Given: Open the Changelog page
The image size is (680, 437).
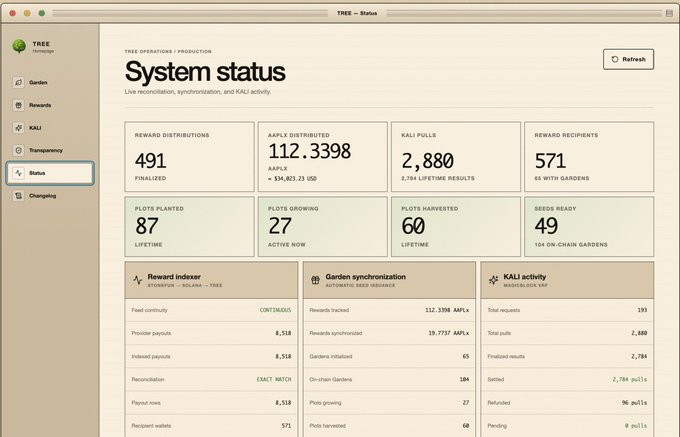Looking at the screenshot, I should pyautogui.click(x=50, y=196).
